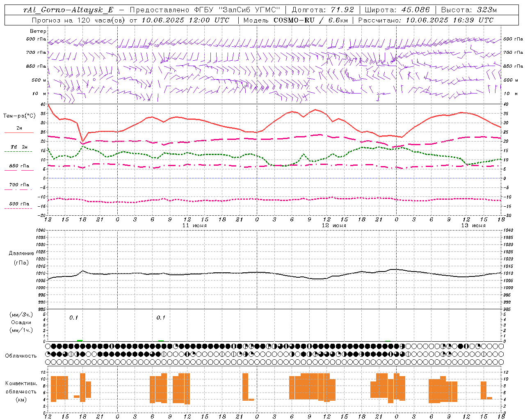Click the (км) unit under convective cloud label

[21, 399]
